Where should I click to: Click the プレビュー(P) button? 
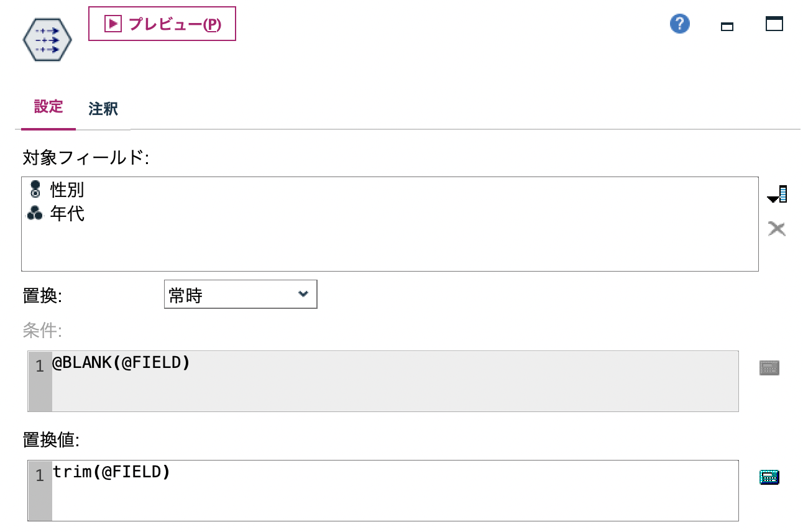(x=162, y=24)
